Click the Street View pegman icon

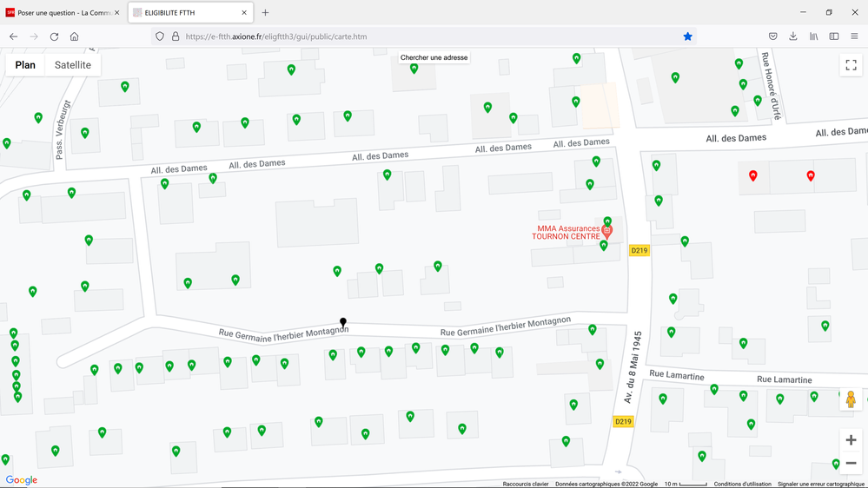pyautogui.click(x=851, y=399)
